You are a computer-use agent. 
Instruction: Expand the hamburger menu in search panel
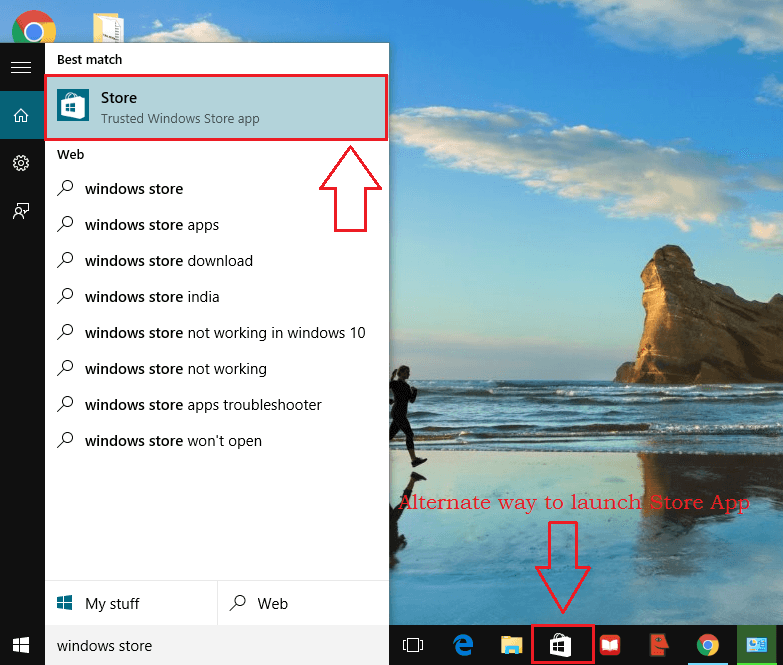21,67
